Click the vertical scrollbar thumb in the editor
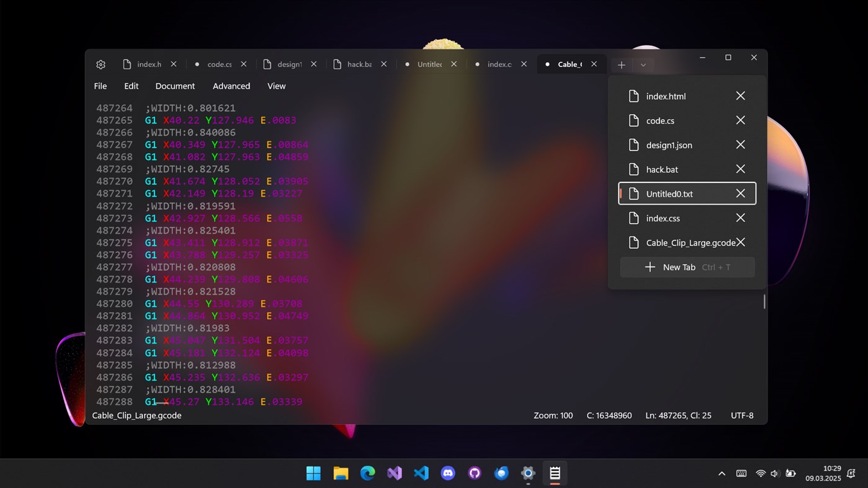The image size is (868, 488). click(764, 302)
